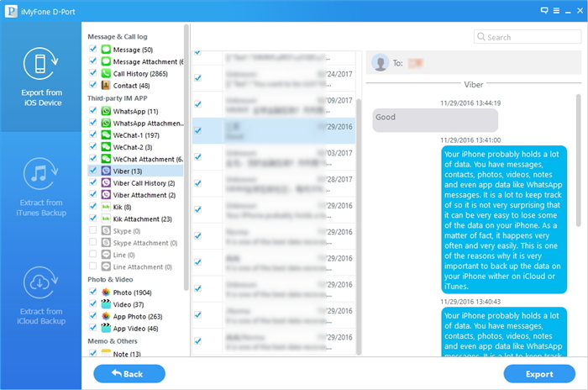Click the 11/29/2016 13:41:00 blue message bubble

click(504, 219)
